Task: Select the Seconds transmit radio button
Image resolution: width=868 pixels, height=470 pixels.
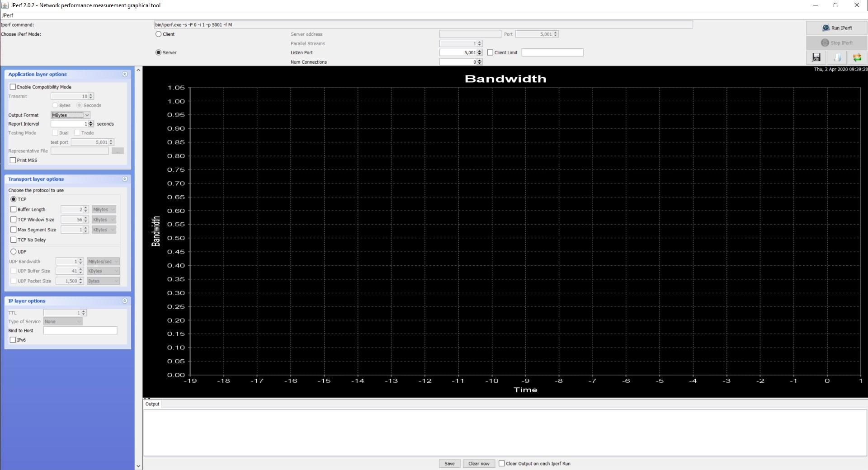Action: [80, 106]
